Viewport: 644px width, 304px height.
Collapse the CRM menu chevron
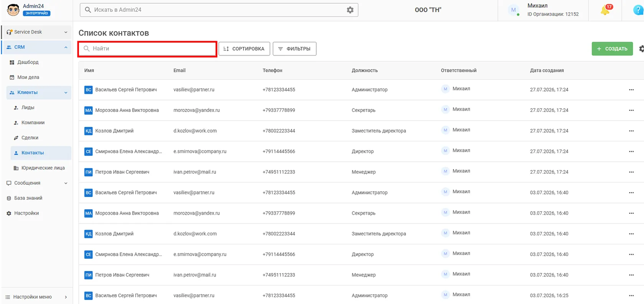(66, 47)
